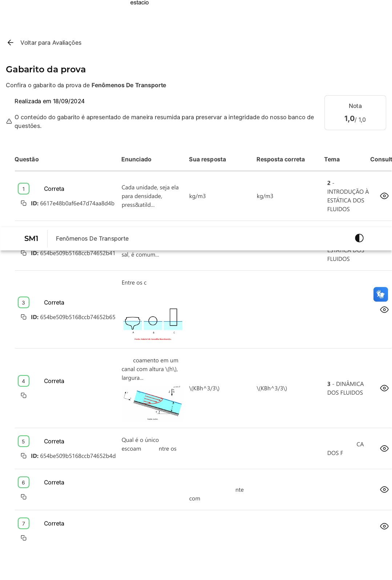Click the back arrow icon
The height and width of the screenshot is (580, 392).
click(11, 43)
